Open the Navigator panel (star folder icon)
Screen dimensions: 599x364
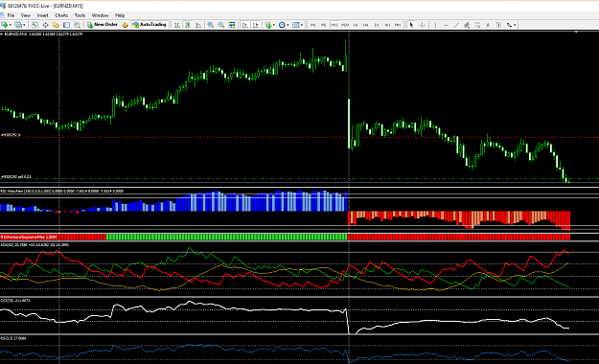56,25
